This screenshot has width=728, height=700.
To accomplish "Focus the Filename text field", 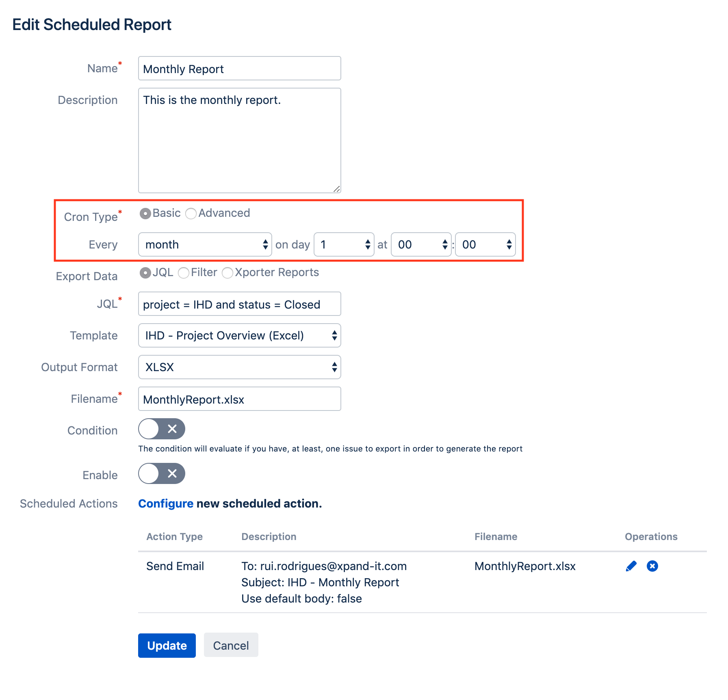I will click(x=239, y=399).
